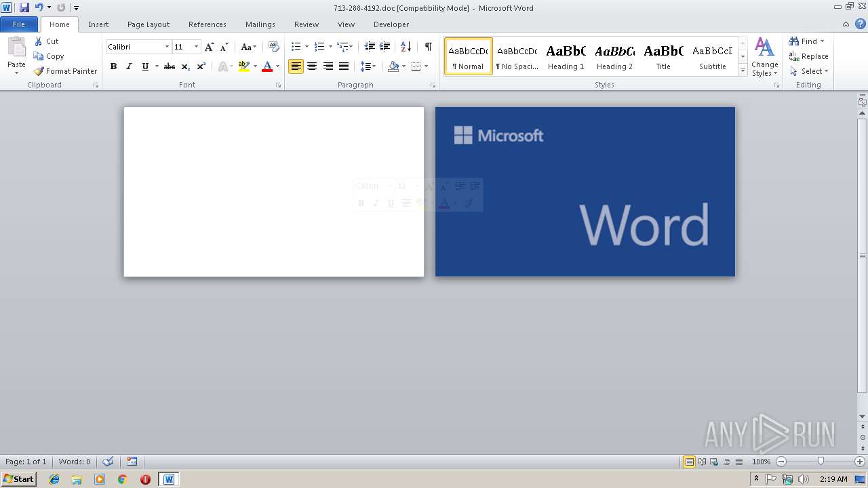
Task: Click the Copy icon
Action: (x=39, y=56)
